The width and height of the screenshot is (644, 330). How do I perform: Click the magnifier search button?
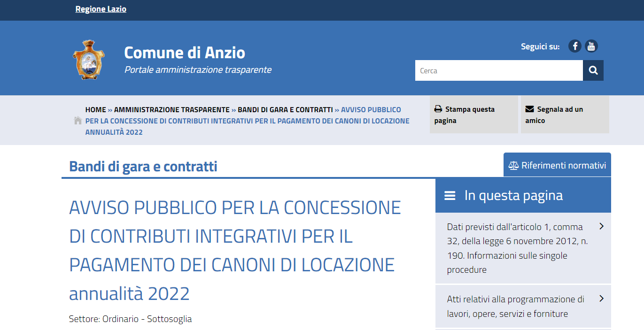(x=593, y=70)
